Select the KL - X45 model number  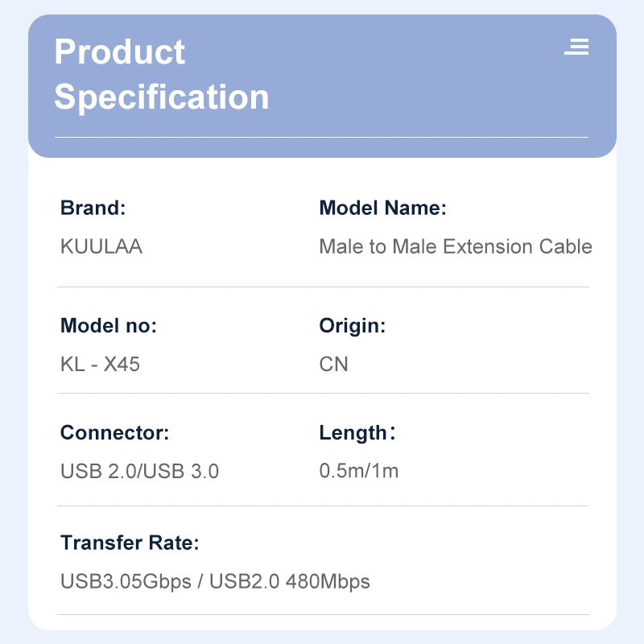(100, 364)
